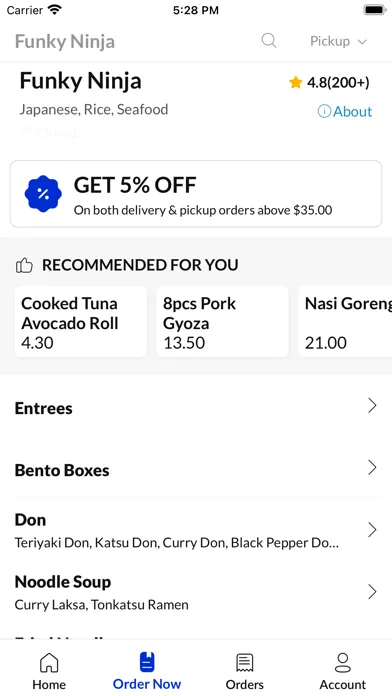Select Cooked Tuna Avocado Roll card
392x696 pixels.
point(81,322)
